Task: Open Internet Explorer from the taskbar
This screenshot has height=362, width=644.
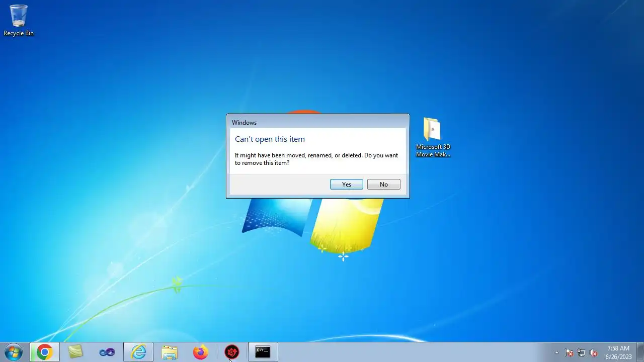Action: coord(138,352)
